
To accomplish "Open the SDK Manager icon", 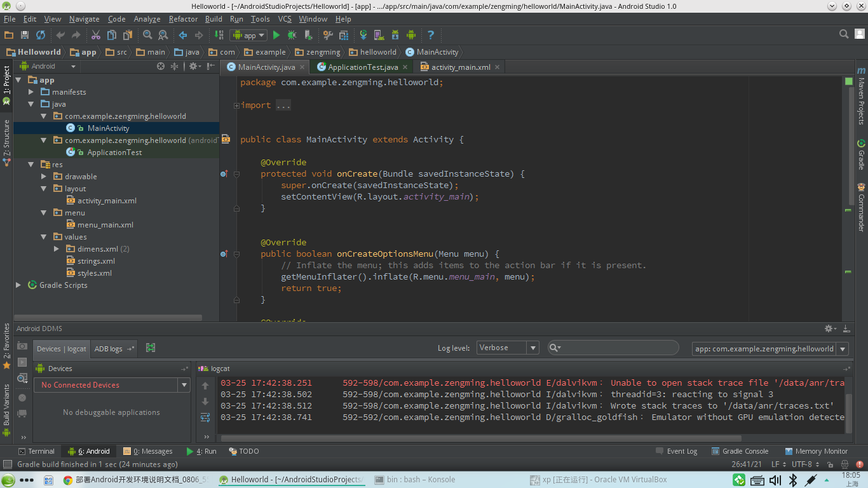I will (395, 35).
